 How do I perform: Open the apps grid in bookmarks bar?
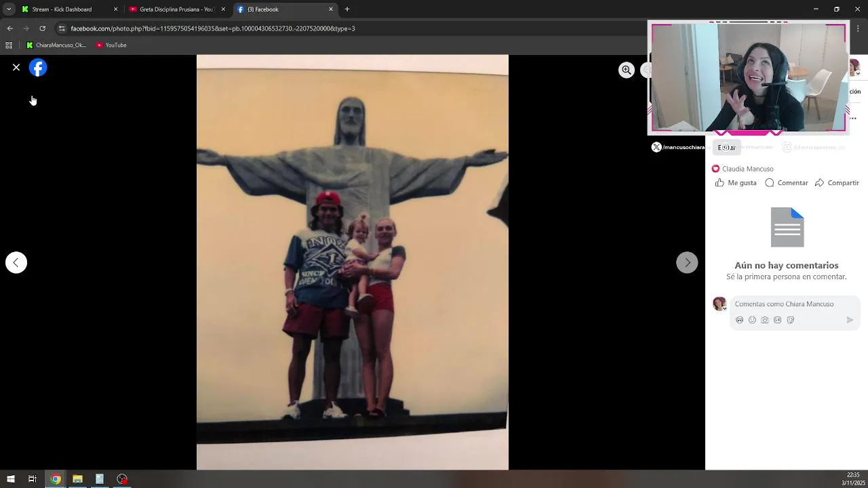9,45
